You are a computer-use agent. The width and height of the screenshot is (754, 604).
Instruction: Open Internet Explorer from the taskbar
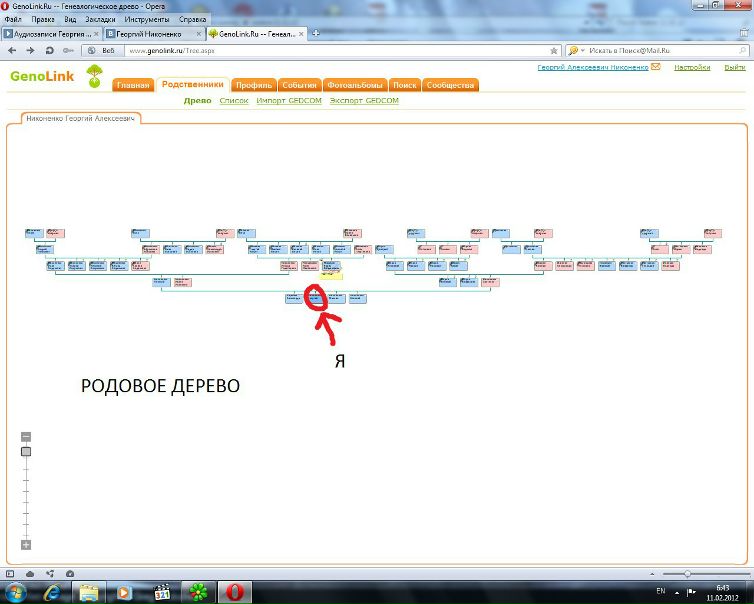coord(51,592)
